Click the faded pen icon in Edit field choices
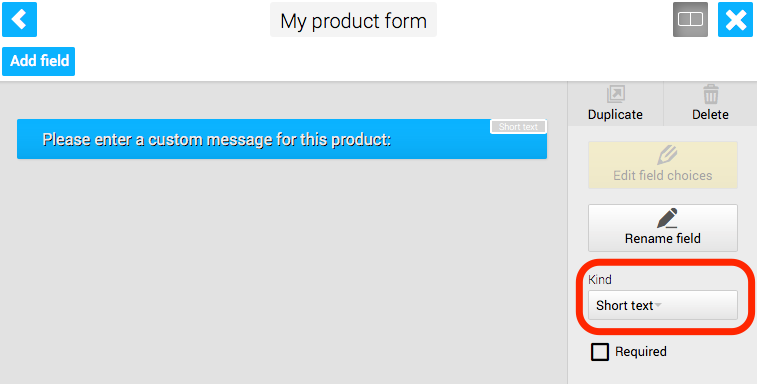757x384 pixels. click(667, 156)
